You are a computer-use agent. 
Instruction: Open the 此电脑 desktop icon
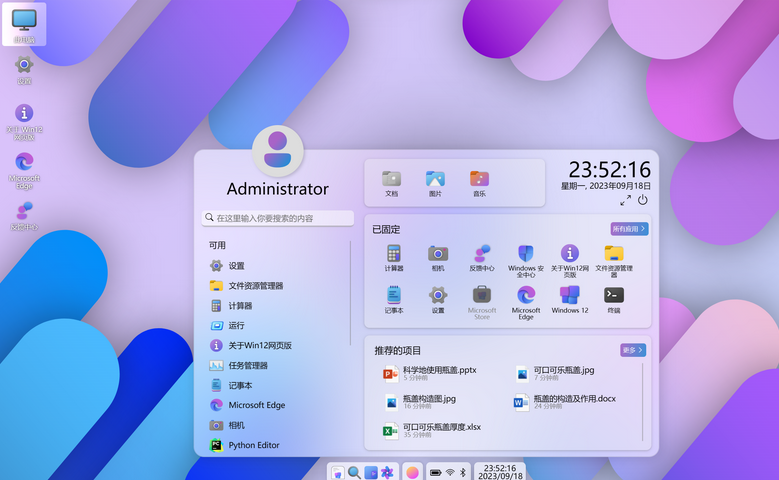(x=24, y=24)
